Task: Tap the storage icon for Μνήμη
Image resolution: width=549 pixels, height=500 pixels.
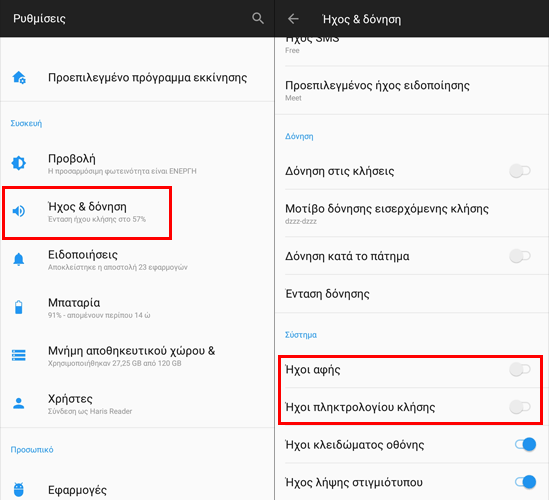Action: pos(19,355)
